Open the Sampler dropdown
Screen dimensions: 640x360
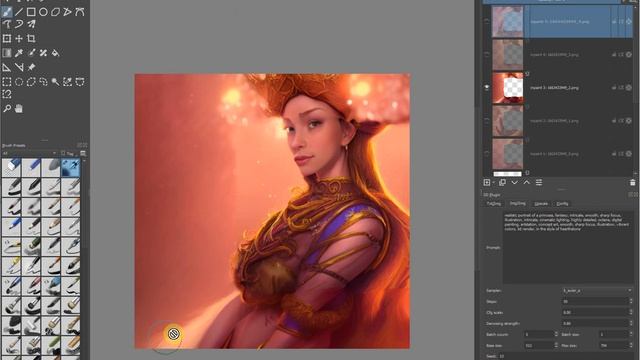(x=597, y=291)
